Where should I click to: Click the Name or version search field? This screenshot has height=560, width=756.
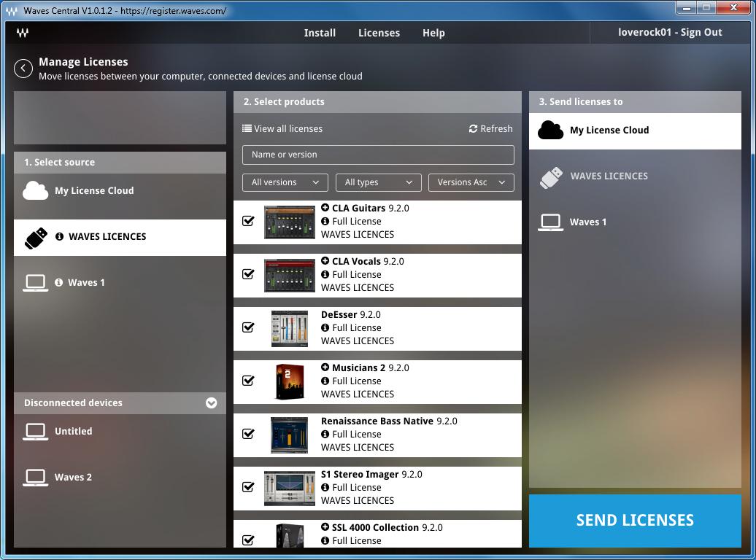tap(378, 155)
